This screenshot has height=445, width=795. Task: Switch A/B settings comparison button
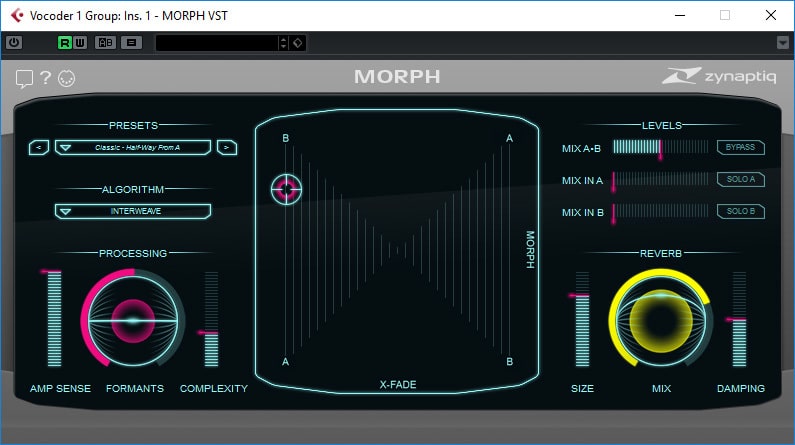pyautogui.click(x=105, y=43)
